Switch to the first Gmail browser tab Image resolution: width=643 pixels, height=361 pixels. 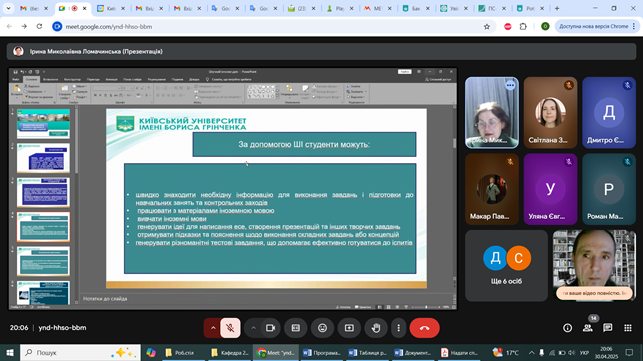pyautogui.click(x=33, y=8)
